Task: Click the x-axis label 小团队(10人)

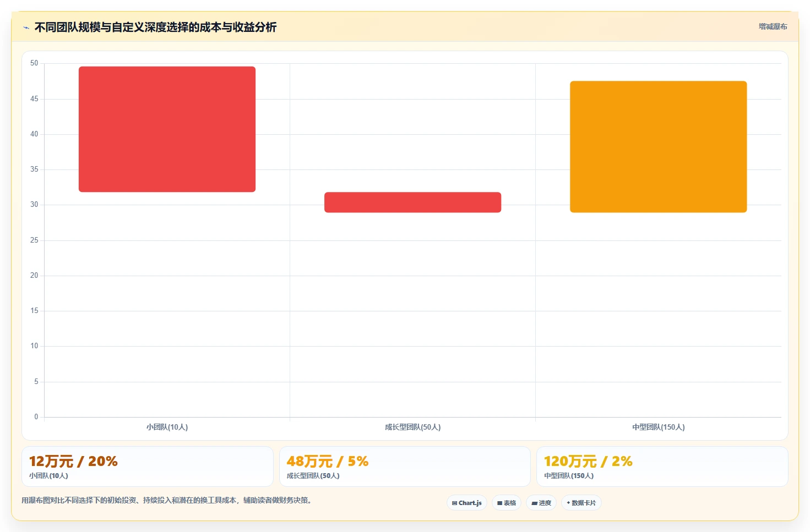Action: (167, 427)
